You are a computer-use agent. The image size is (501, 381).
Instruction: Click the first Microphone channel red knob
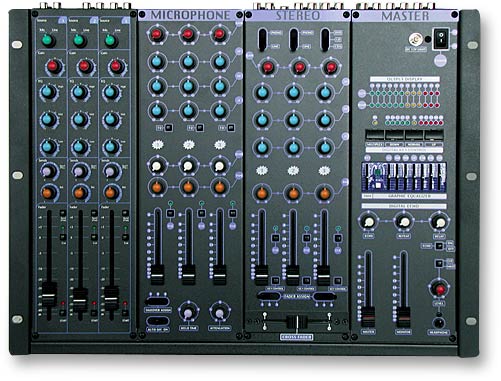(x=157, y=34)
